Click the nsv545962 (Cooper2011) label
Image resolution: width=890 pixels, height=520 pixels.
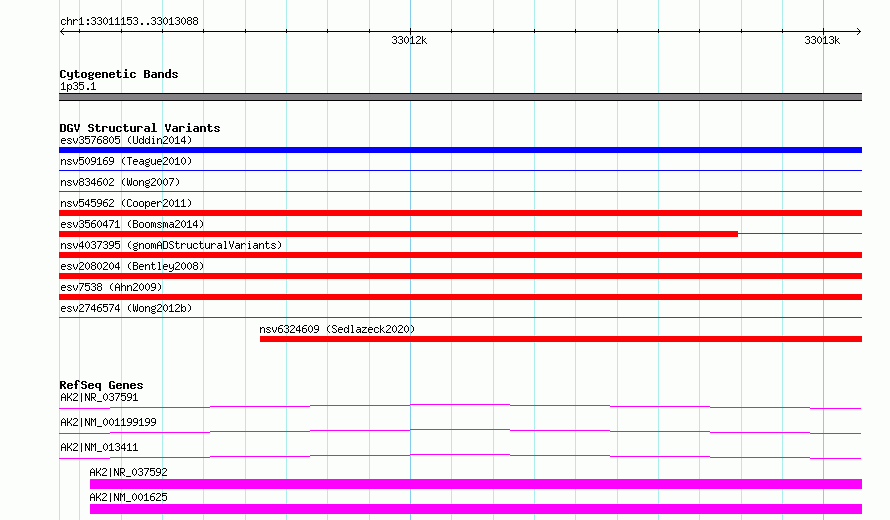(126, 203)
